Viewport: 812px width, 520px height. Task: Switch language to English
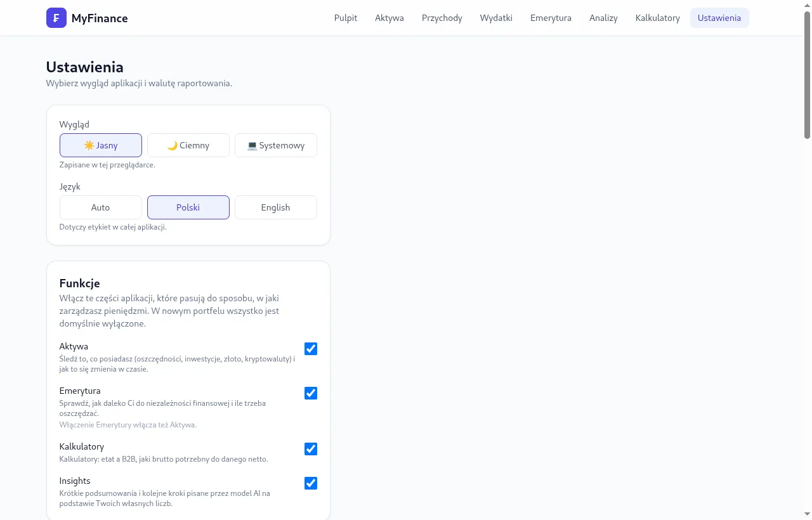tap(276, 207)
